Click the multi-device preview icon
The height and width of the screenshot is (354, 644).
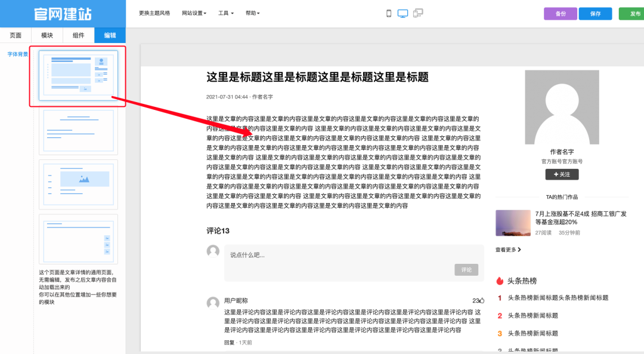click(x=418, y=13)
